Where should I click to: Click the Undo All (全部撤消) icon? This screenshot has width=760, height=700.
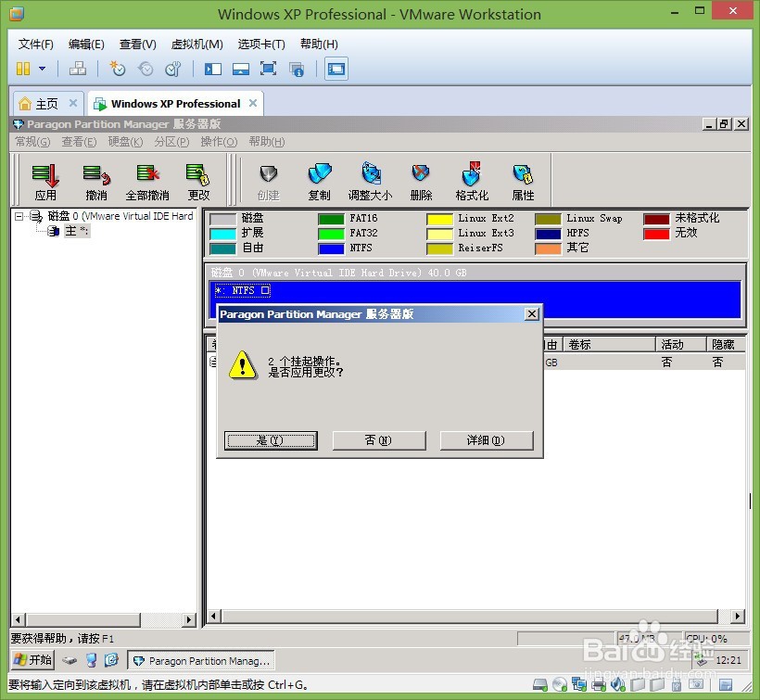pyautogui.click(x=147, y=182)
